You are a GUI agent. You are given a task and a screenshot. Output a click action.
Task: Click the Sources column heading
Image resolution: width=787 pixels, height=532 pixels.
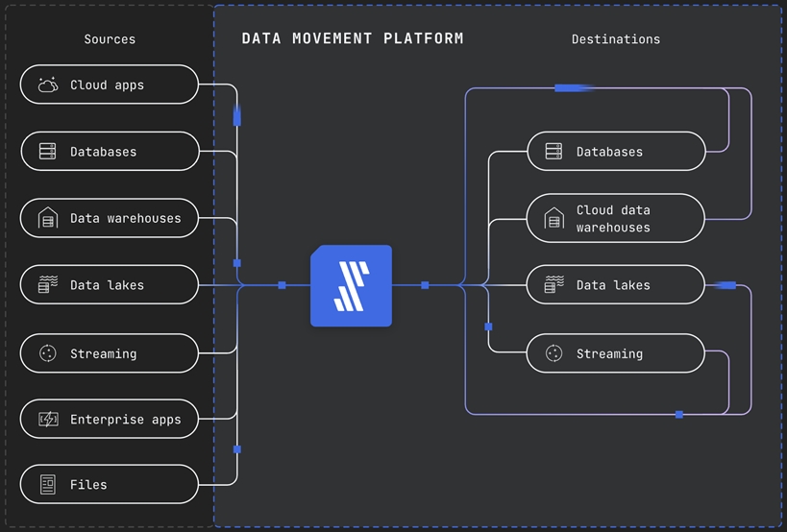[x=110, y=39]
